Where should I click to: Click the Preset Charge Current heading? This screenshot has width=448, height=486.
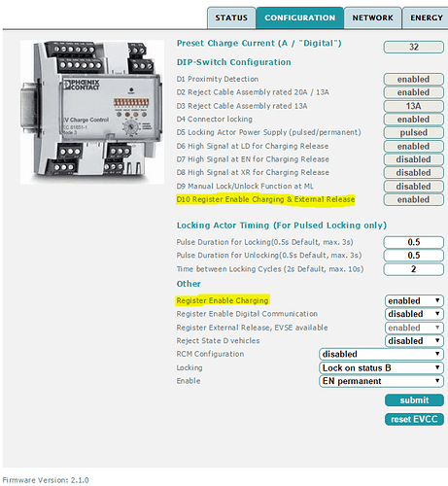258,43
